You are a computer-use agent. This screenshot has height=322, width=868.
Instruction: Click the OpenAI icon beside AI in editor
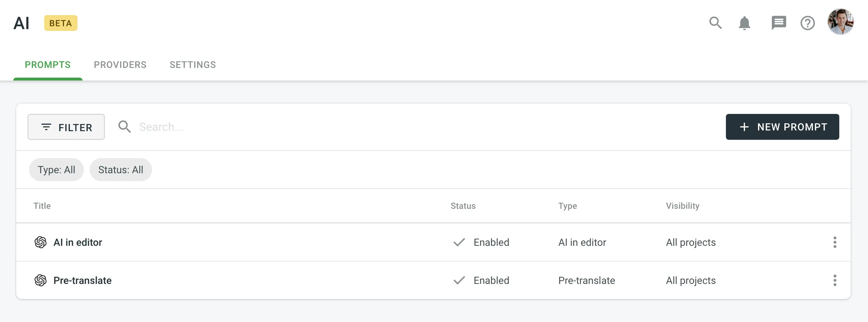pyautogui.click(x=41, y=242)
